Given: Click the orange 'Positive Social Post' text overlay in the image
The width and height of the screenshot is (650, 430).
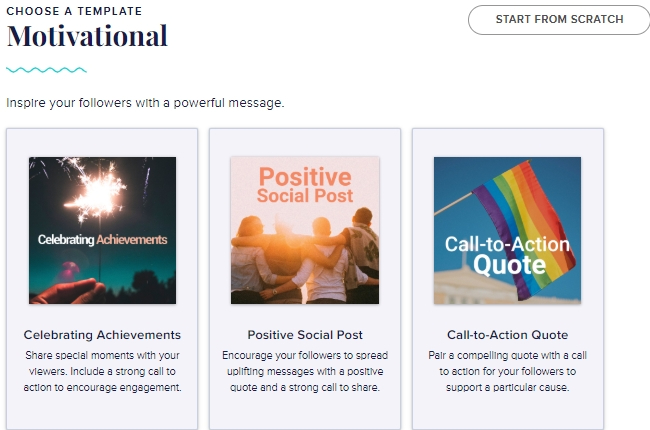Looking at the screenshot, I should pos(305,184).
